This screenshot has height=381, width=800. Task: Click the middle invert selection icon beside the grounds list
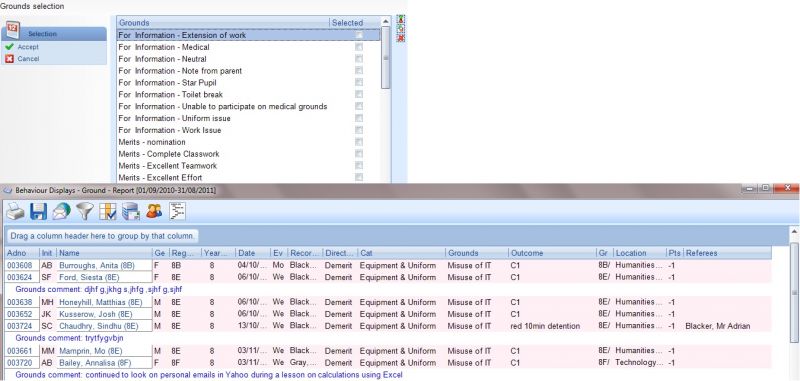point(401,29)
